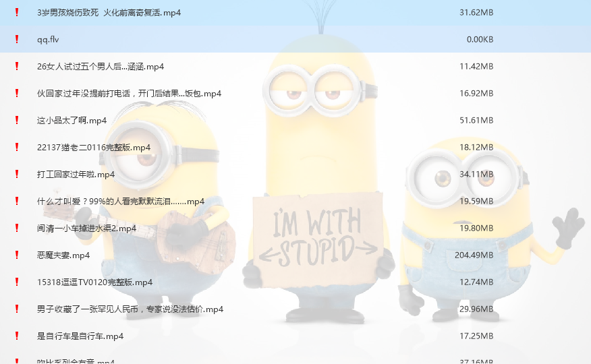Click the error icon for 闽清一小车掉进水渠2.mp4
The width and height of the screenshot is (591, 364).
point(17,228)
